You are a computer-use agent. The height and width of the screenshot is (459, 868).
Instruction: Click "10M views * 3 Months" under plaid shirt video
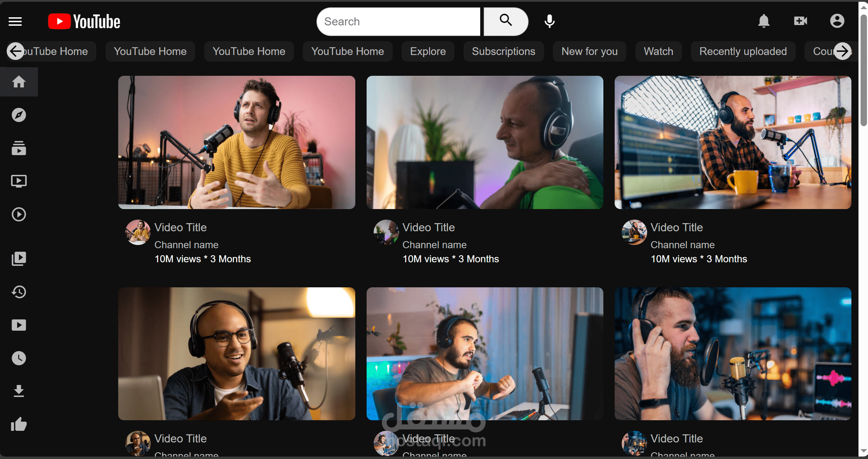(699, 259)
